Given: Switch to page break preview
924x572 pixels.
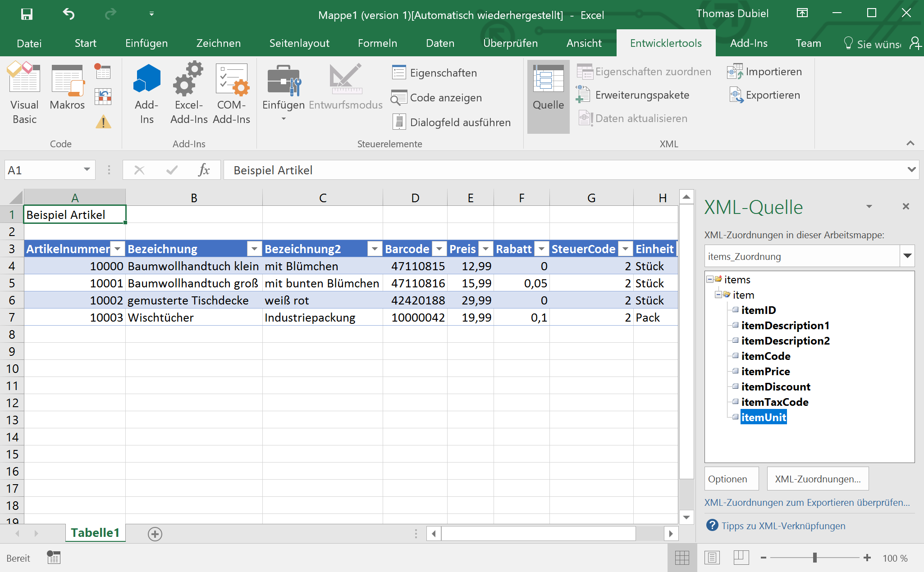Looking at the screenshot, I should (x=741, y=558).
